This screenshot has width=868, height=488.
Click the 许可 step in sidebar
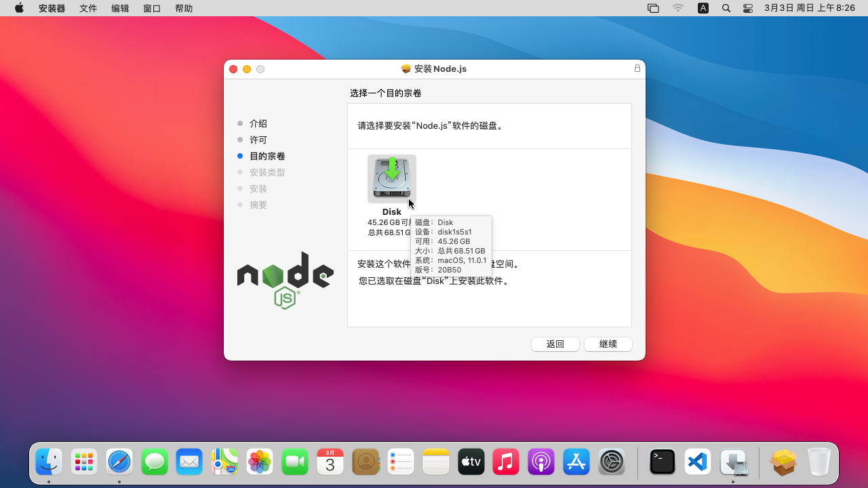point(258,140)
